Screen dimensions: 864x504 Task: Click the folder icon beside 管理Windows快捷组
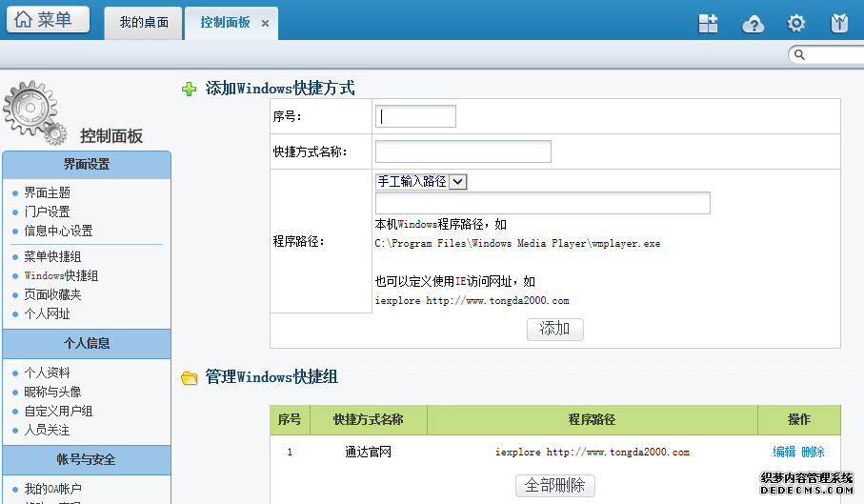click(x=189, y=378)
